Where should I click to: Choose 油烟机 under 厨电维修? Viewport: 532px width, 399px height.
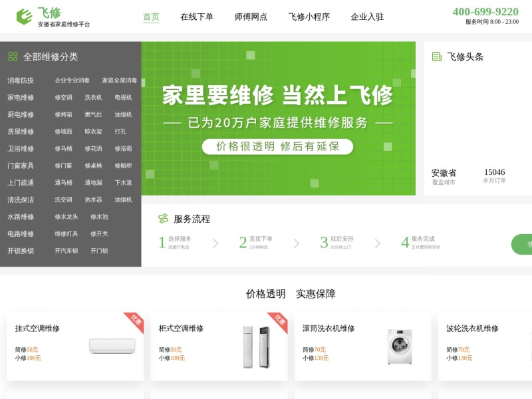coord(123,114)
